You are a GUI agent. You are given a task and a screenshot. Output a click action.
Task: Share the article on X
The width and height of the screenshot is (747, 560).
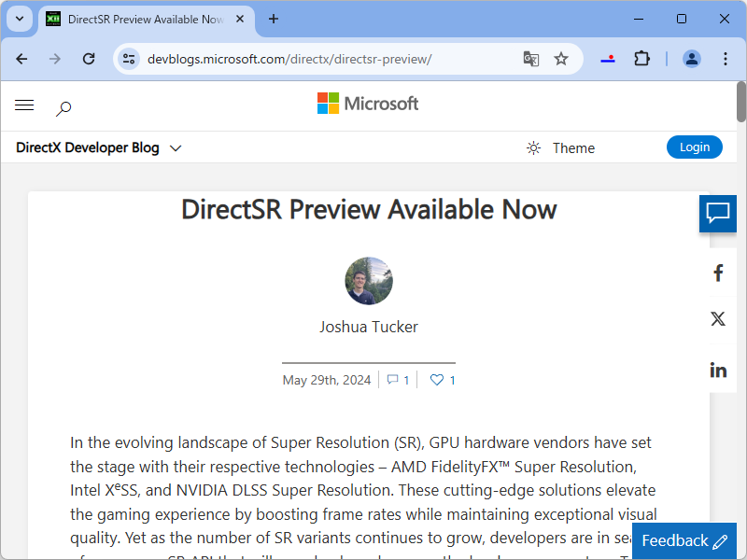(718, 318)
